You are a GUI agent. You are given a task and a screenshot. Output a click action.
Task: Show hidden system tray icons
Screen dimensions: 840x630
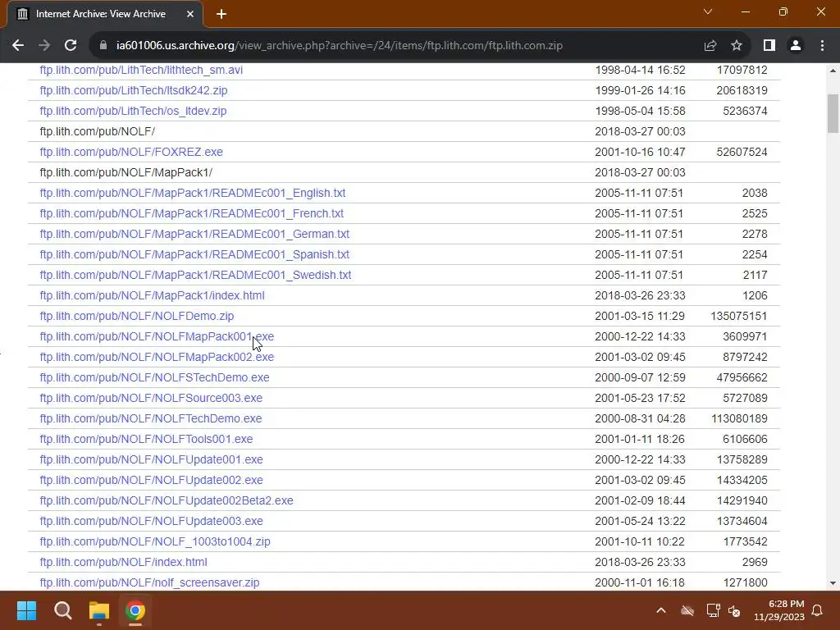tap(661, 610)
